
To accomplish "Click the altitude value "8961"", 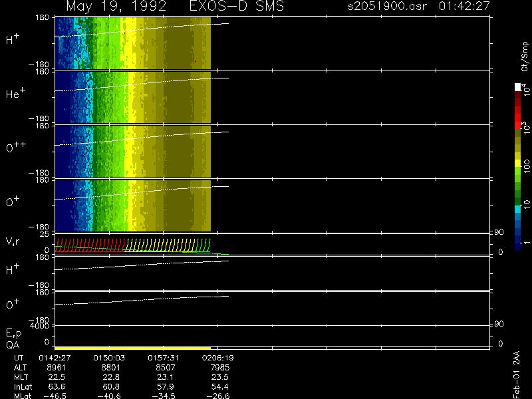I will click(57, 368).
